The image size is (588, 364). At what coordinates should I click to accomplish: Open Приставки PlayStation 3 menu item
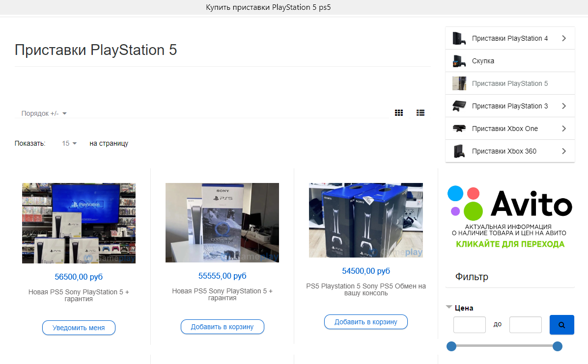tap(510, 106)
